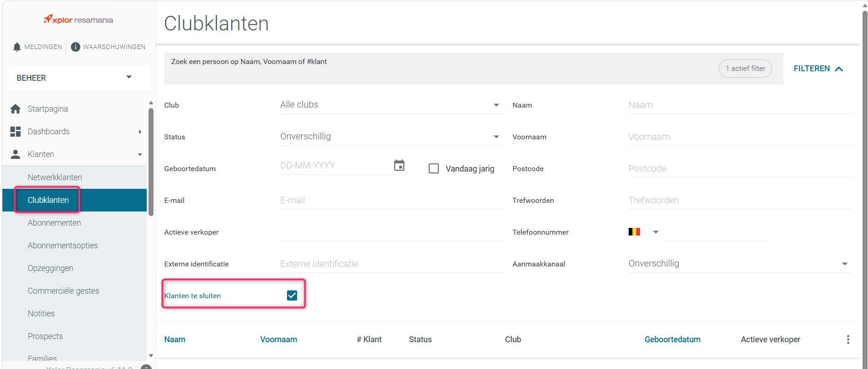Open Notities menu item
Screen dimensions: 868x369
(41, 314)
